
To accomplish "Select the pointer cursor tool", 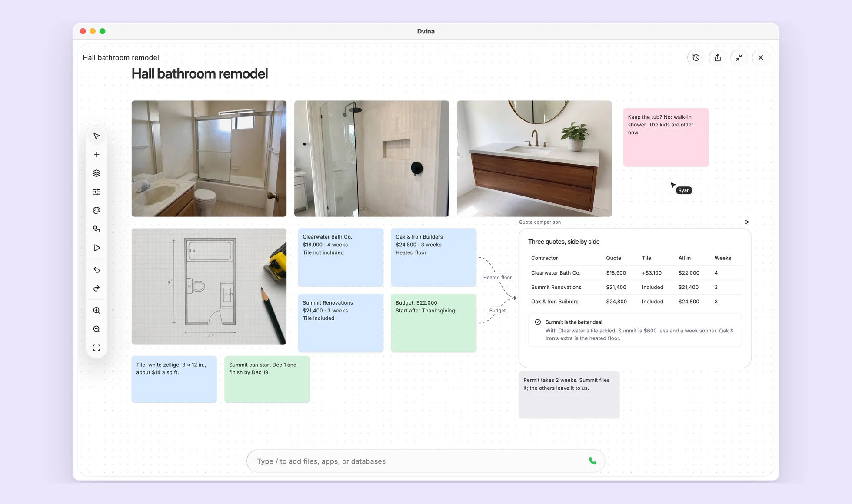I will pyautogui.click(x=97, y=136).
